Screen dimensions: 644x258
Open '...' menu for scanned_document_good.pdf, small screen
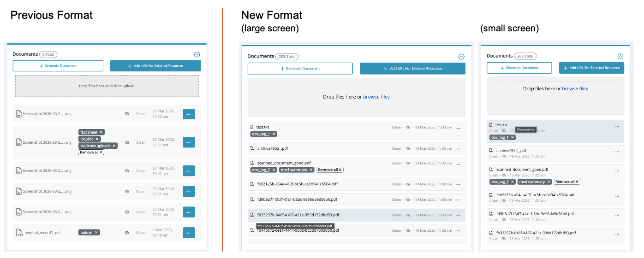tap(617, 171)
